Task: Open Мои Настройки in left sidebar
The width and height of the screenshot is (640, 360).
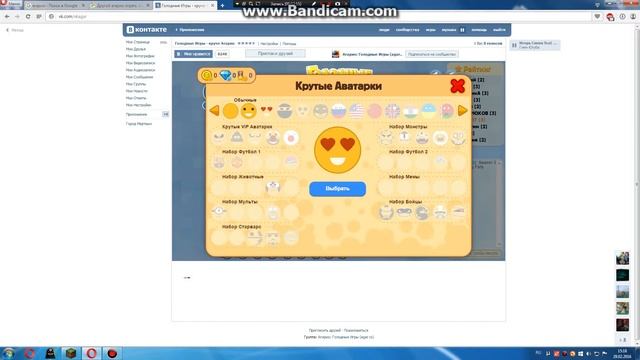Action: point(138,105)
